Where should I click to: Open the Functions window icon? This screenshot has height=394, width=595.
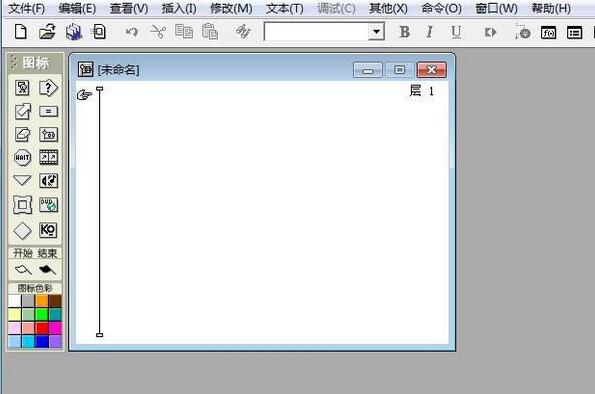point(548,33)
